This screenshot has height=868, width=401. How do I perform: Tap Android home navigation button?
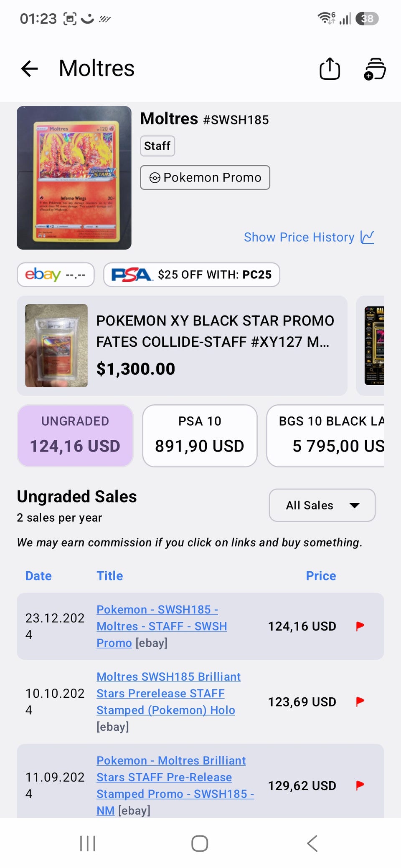(x=200, y=843)
